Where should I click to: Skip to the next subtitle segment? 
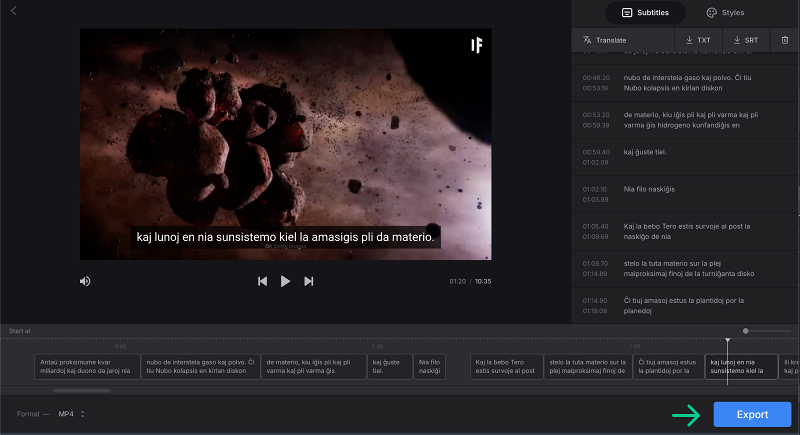point(309,282)
